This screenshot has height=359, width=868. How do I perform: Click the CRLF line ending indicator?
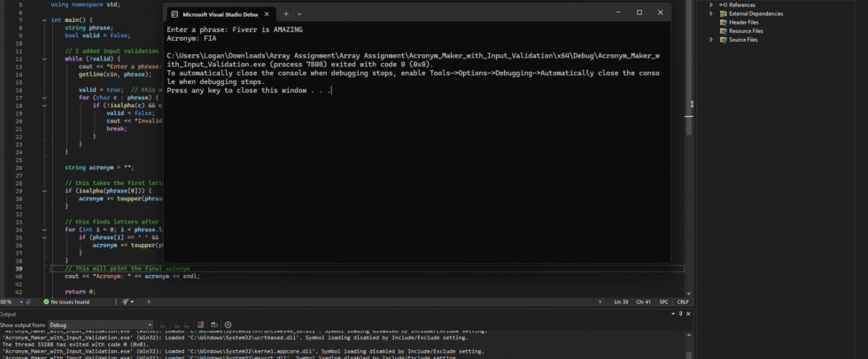click(683, 301)
